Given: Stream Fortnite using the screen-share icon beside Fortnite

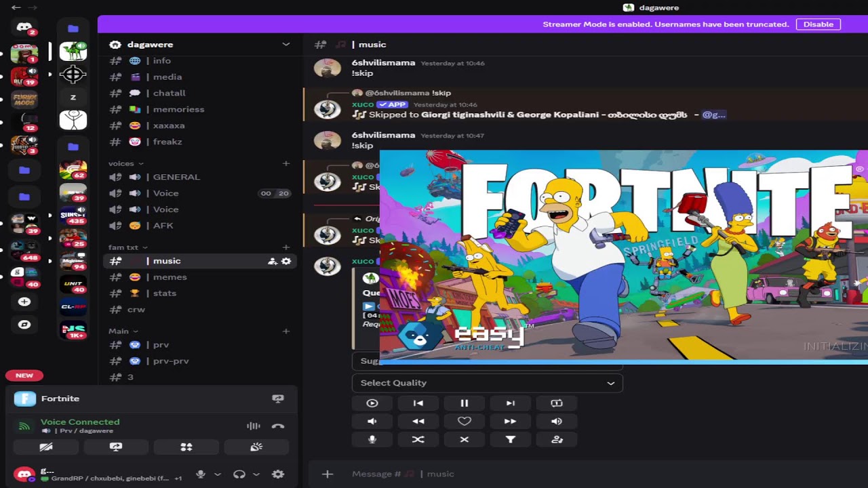Looking at the screenshot, I should point(278,399).
